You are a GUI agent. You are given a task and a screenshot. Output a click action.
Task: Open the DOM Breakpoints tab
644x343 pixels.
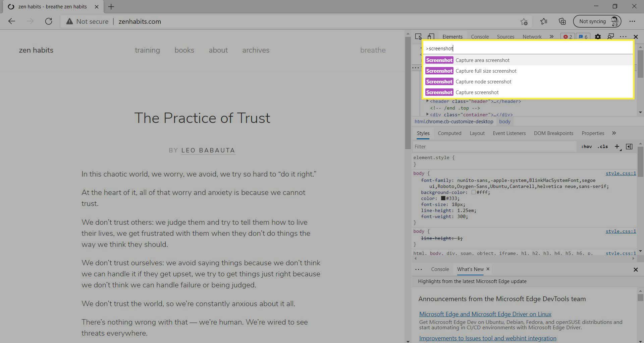pos(553,133)
